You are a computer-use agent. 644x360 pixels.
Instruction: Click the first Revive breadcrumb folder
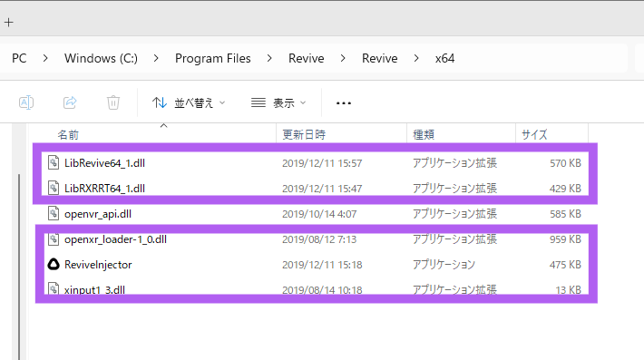307,58
